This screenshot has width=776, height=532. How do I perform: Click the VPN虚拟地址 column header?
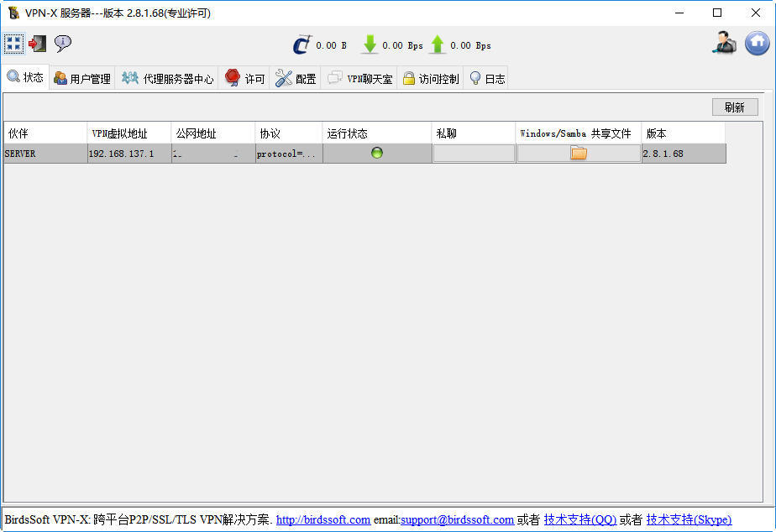[x=129, y=133]
